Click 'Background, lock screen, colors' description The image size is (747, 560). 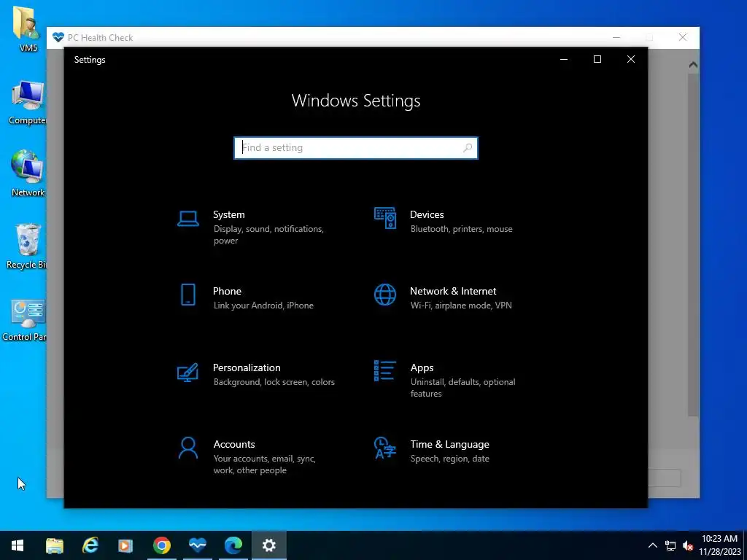[x=274, y=382]
